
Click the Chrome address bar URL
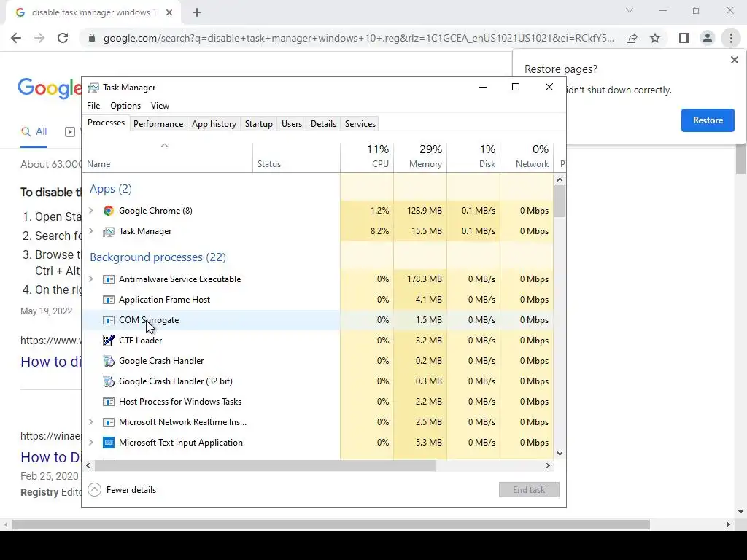point(359,38)
